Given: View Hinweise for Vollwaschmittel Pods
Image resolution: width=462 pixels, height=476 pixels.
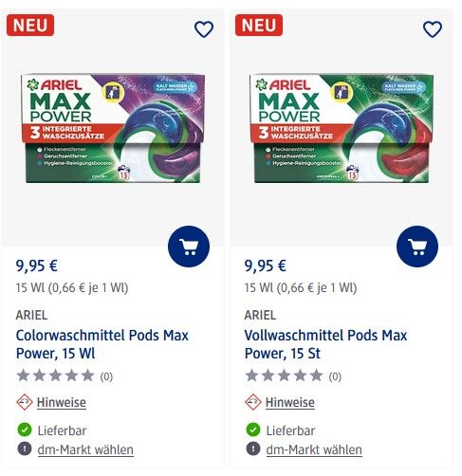Looking at the screenshot, I should [290, 402].
